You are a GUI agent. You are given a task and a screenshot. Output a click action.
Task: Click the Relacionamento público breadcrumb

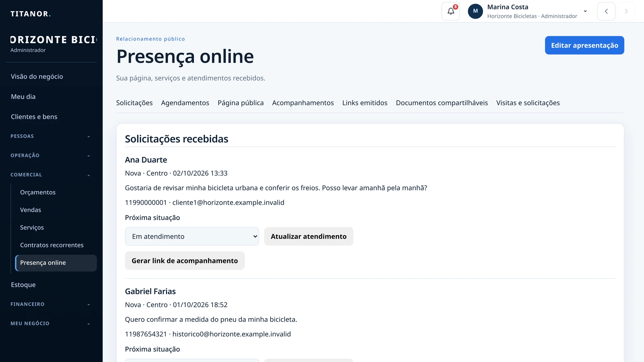pyautogui.click(x=150, y=39)
